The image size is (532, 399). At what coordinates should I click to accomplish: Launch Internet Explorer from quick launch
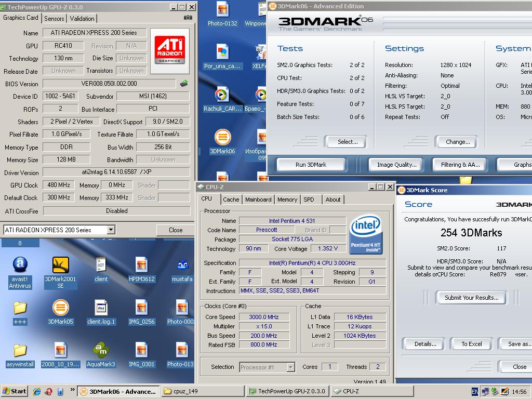click(x=37, y=391)
